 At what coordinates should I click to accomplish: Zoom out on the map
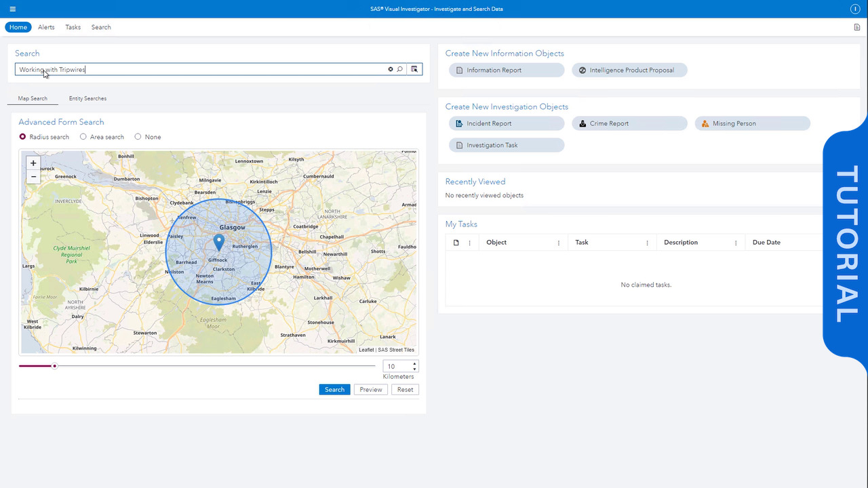[x=33, y=177]
